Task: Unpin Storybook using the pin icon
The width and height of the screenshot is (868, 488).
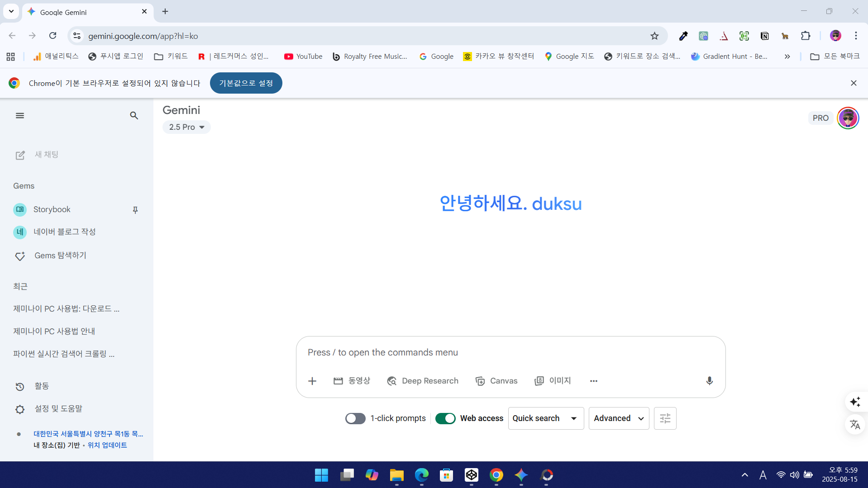Action: [135, 210]
